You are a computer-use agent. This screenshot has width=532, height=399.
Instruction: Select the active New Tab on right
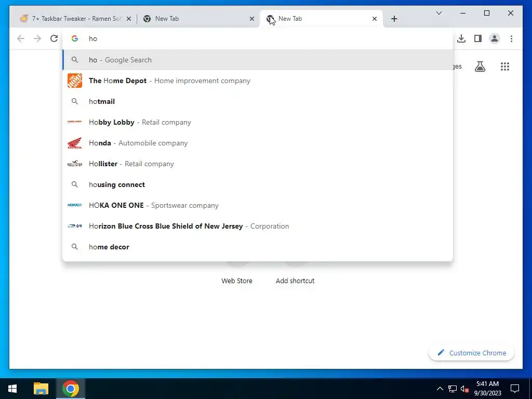coord(321,19)
